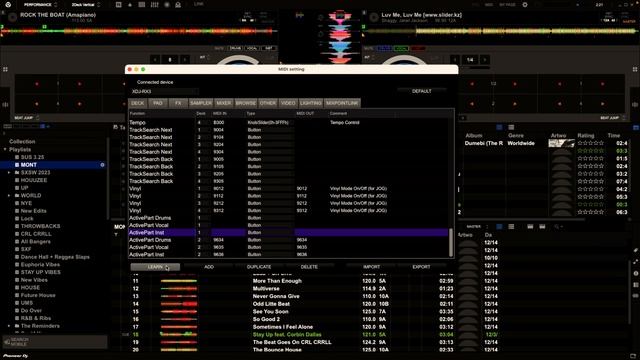Screen dimensions: 640x360
Task: Click the first-row beat jump back arrow left of 12
Action: (x=472, y=84)
